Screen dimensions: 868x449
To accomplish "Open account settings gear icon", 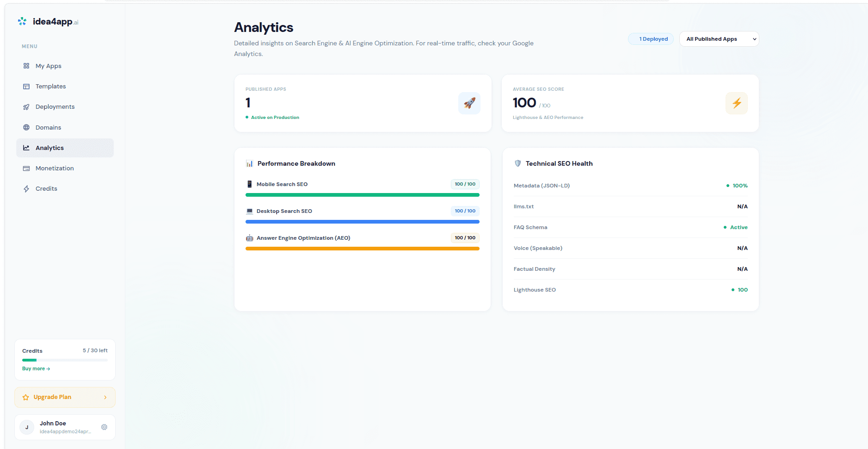I will tap(105, 427).
